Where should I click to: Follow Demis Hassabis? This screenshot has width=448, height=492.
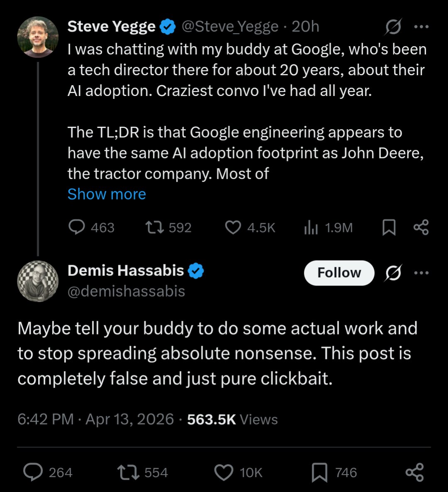point(339,273)
